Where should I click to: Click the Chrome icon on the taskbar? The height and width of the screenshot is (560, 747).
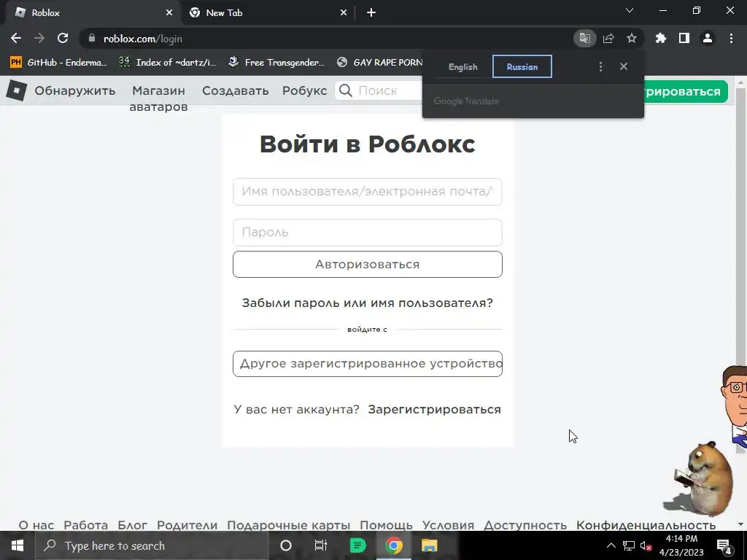[x=394, y=545]
